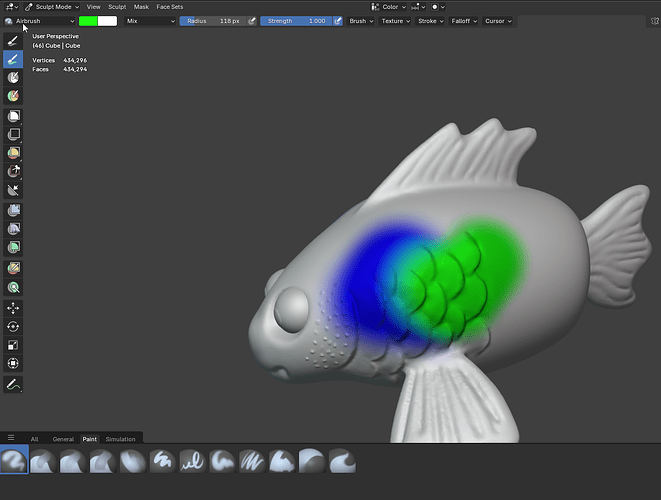The width and height of the screenshot is (661, 500).
Task: Click the Strength slider field
Action: coord(296,21)
